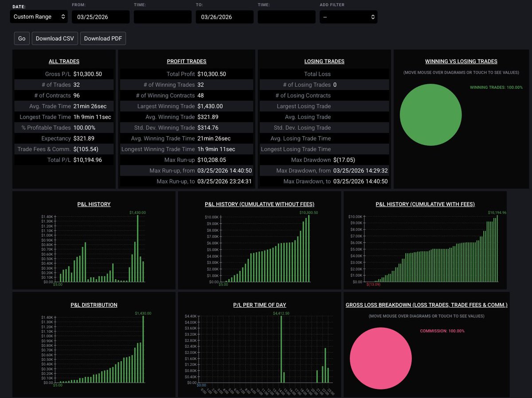Click Download PDF button
This screenshot has width=532, height=398.
pyautogui.click(x=103, y=39)
